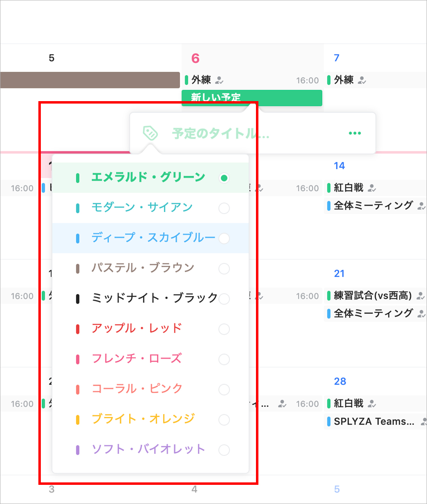This screenshot has height=504, width=427.
Task: Click attendee icon beside 練習試合(vs西高)
Action: click(420, 296)
